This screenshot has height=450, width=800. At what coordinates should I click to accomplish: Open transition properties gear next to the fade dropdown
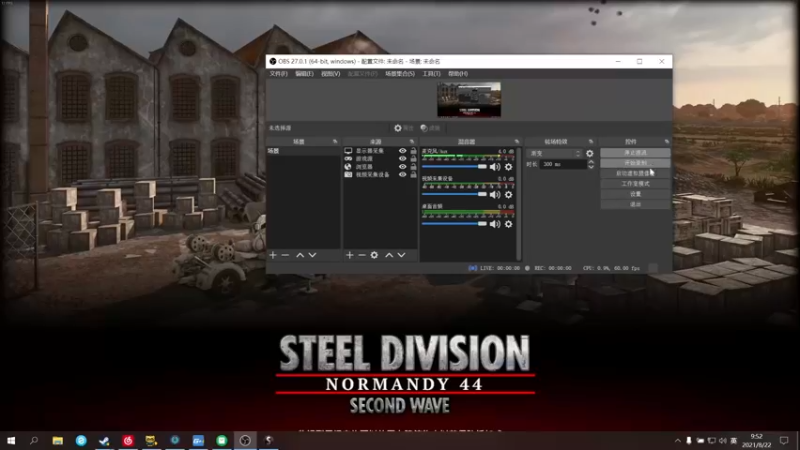click(589, 153)
